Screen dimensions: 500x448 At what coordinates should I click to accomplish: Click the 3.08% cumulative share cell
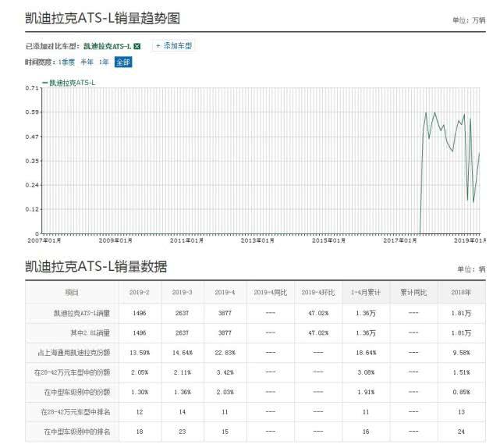[366, 372]
